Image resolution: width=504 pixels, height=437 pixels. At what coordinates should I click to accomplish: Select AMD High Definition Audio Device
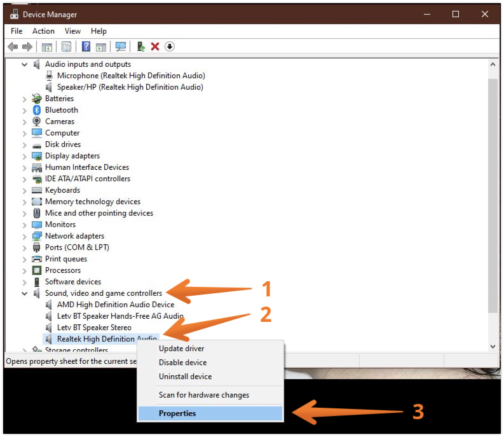[116, 305]
